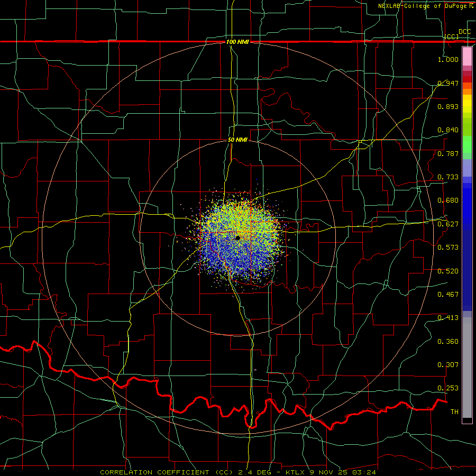
Task: Click the 0.787 scale value
Action: coord(448,153)
